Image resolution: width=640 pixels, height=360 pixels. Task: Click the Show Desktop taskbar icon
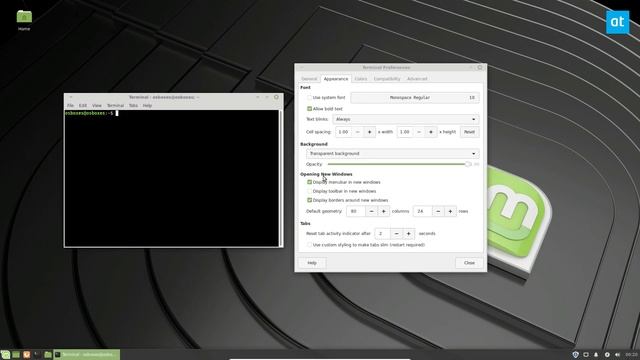coord(16,355)
